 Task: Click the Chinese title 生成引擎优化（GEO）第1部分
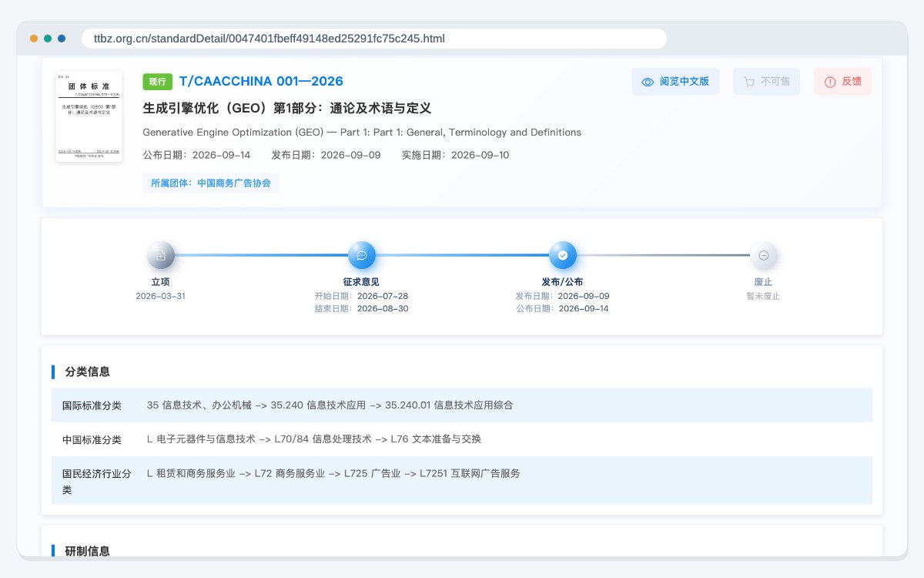[x=286, y=109]
